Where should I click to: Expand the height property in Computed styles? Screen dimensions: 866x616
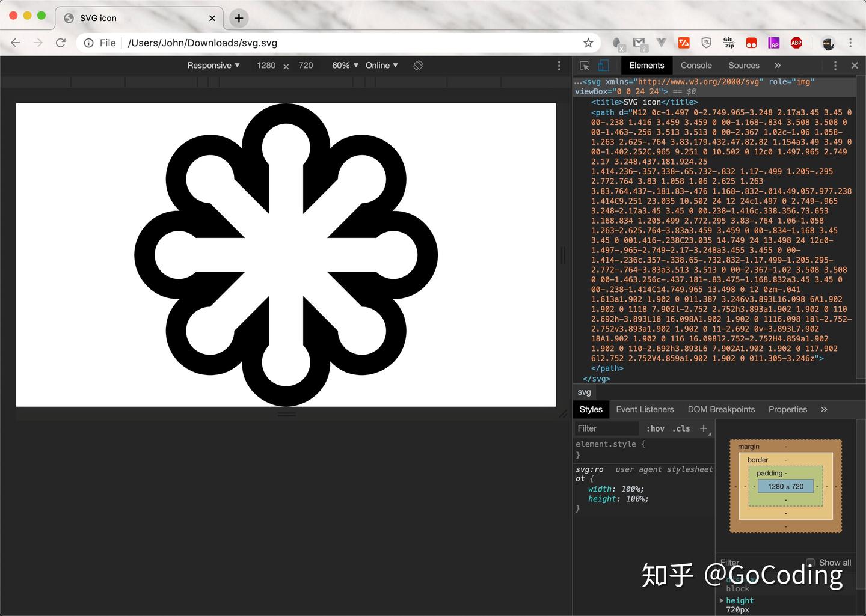point(722,600)
